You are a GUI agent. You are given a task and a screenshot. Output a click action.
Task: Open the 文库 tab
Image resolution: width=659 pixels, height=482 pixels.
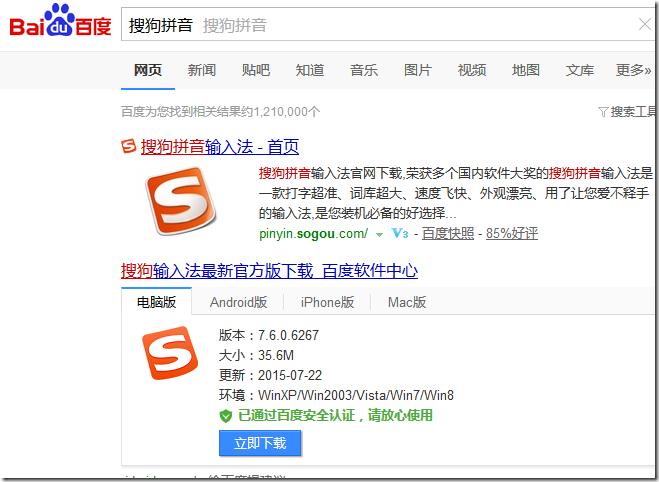pos(580,70)
